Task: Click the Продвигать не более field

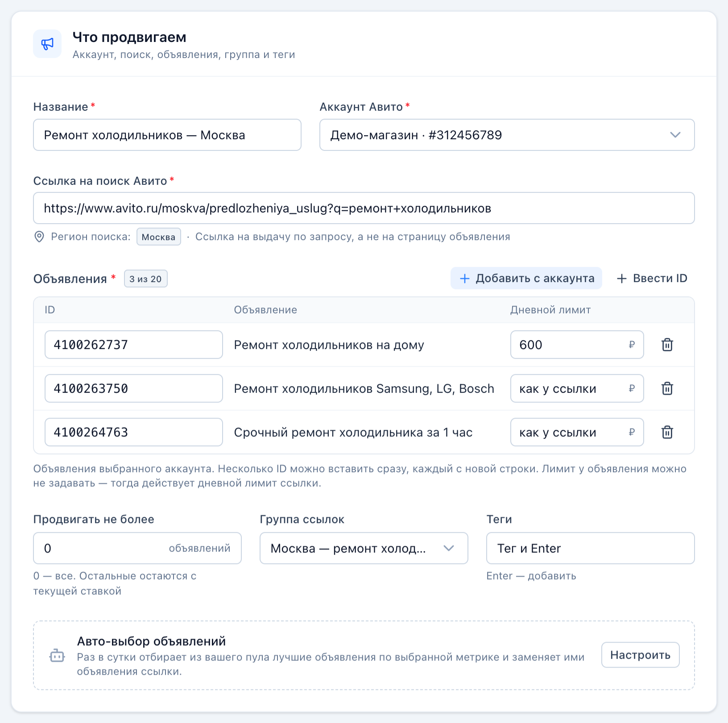Action: [137, 548]
